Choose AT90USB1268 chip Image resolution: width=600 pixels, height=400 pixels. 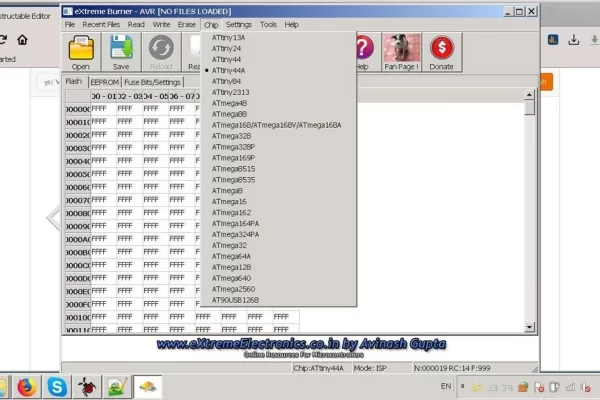(x=278, y=300)
